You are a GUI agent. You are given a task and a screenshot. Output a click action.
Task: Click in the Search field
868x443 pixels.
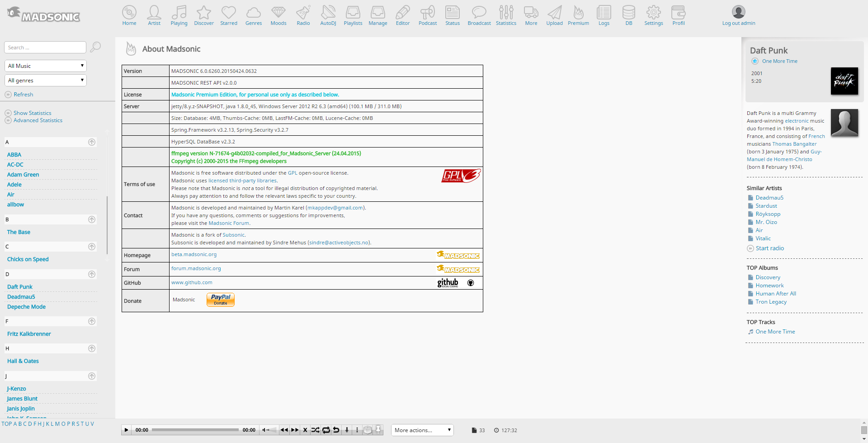[45, 48]
